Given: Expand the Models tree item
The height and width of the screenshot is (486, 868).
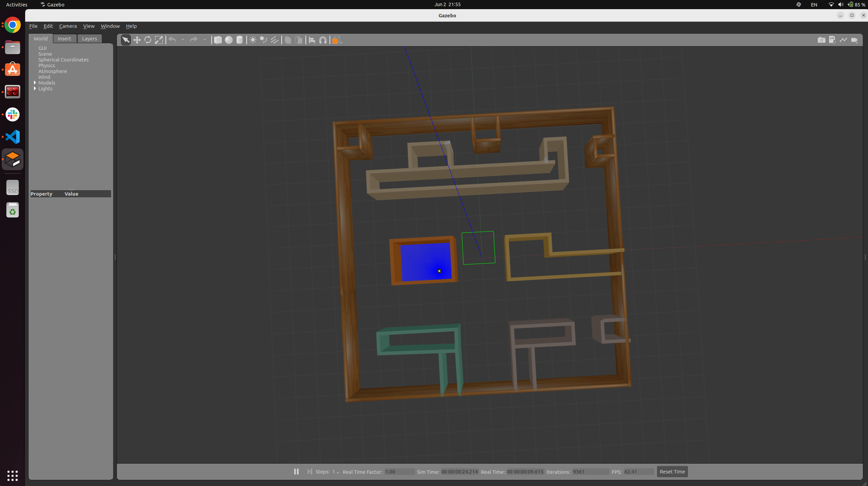Looking at the screenshot, I should [x=35, y=83].
